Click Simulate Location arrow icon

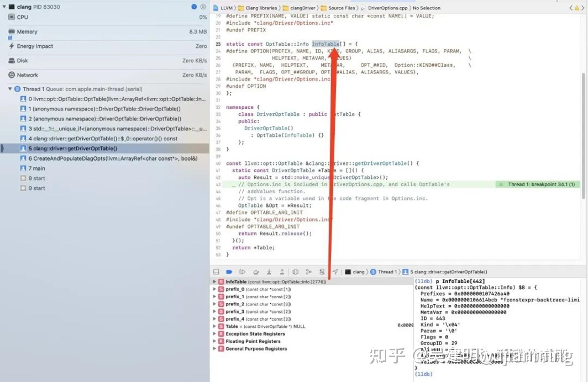[335, 272]
